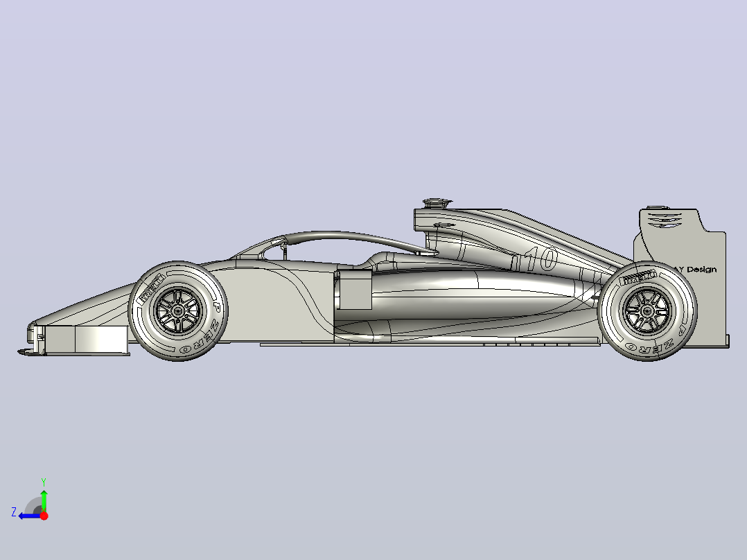The height and width of the screenshot is (560, 747).
Task: Click the blue Z axis arrow of the triad
Action: (x=30, y=516)
